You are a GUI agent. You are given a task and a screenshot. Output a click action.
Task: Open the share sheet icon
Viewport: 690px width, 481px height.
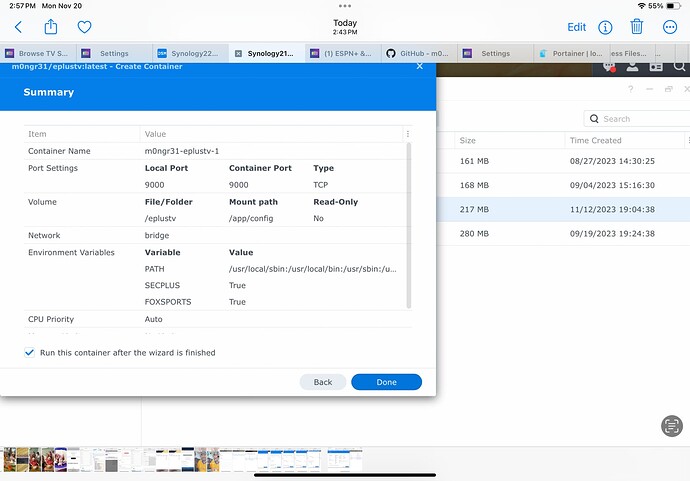click(x=51, y=27)
